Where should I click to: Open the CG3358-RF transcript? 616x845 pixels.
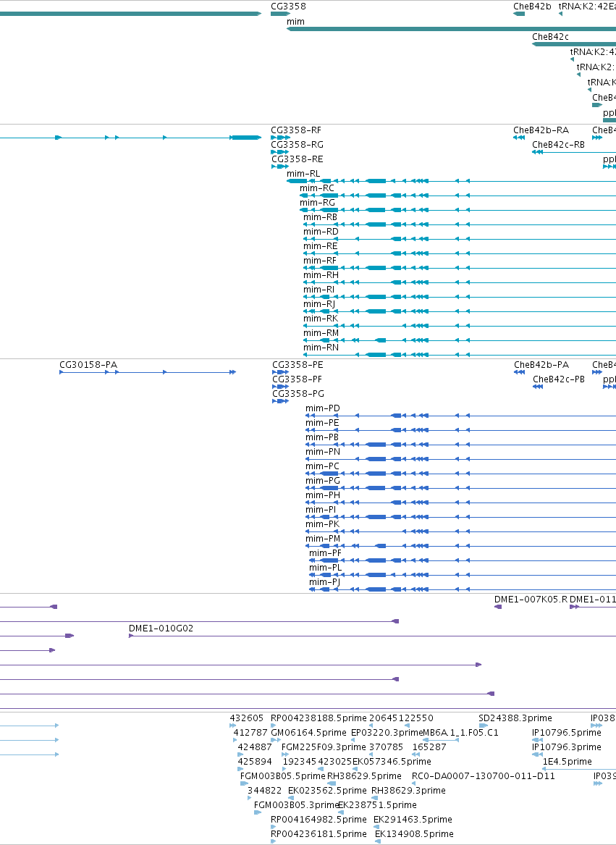tap(296, 130)
